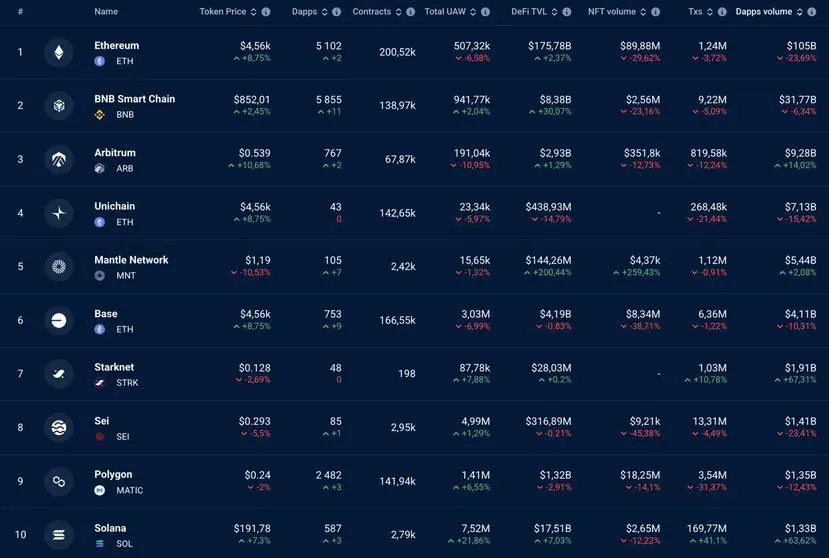Open the Starknet chain page
Image resolution: width=829 pixels, height=558 pixels.
click(x=114, y=367)
